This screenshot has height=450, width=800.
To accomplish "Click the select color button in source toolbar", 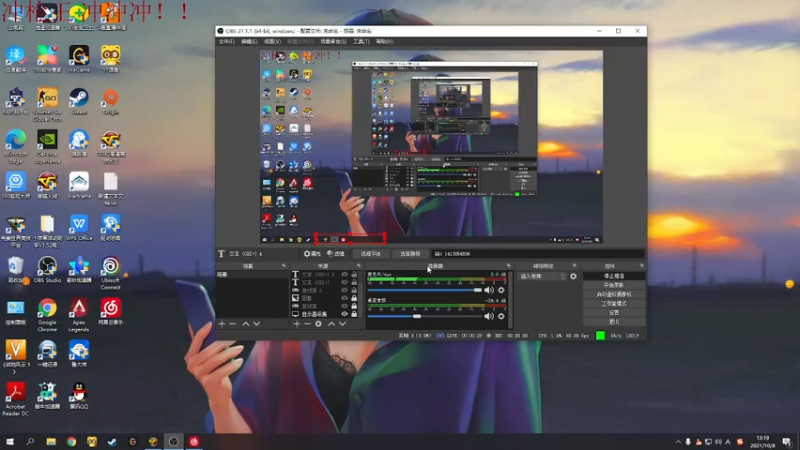I will tap(410, 254).
